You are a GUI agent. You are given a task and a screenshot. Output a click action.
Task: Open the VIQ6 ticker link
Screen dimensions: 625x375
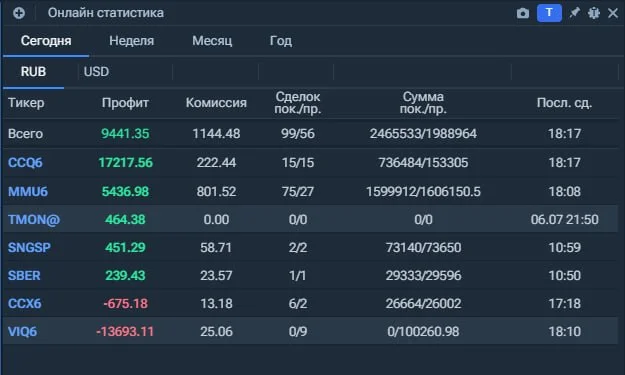click(22, 332)
